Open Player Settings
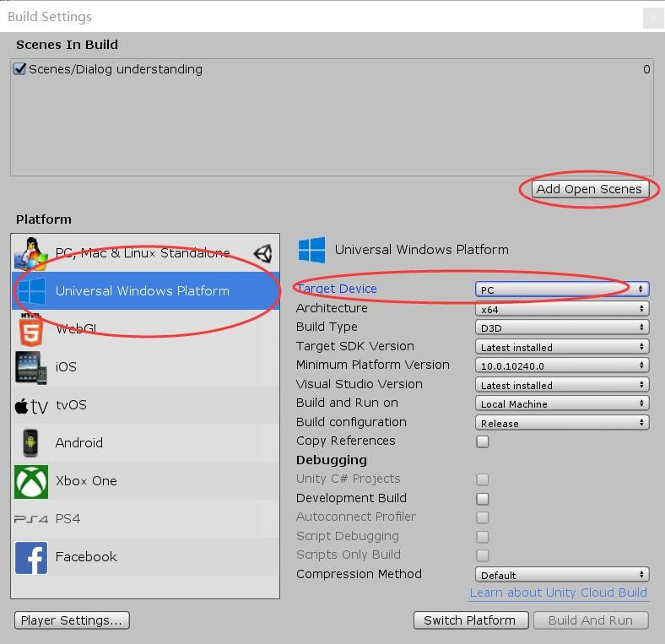The image size is (665, 644). coord(72,620)
